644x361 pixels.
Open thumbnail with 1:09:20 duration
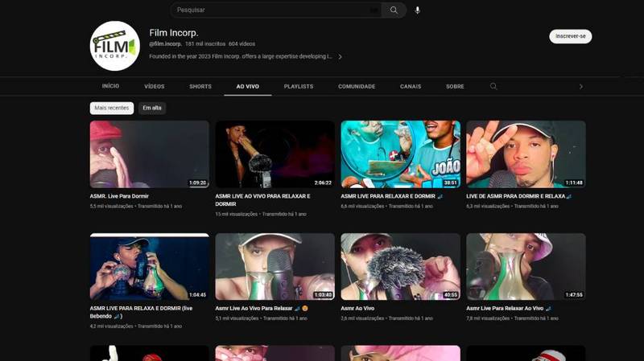pos(150,154)
